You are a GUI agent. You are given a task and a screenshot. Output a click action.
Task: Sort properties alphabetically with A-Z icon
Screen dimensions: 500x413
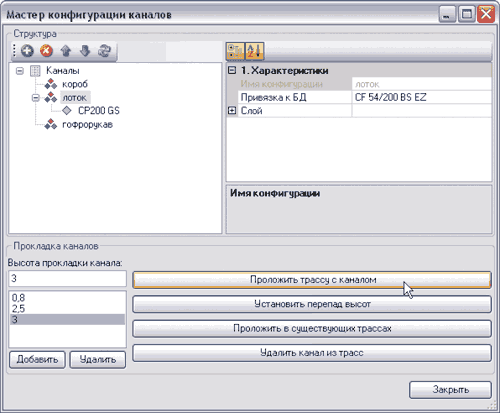(255, 51)
